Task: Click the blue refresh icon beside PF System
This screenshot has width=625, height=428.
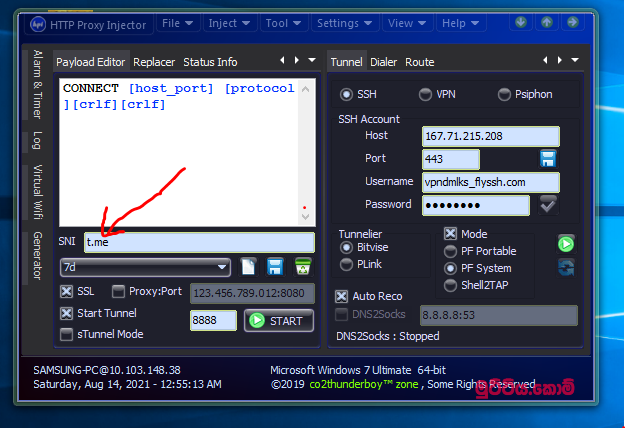Action: point(566,267)
